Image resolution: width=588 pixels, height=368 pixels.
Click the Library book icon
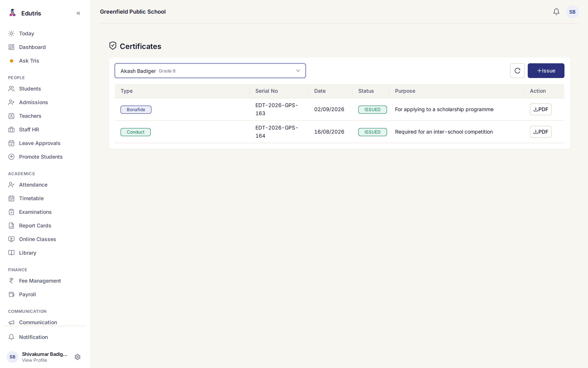(x=11, y=253)
